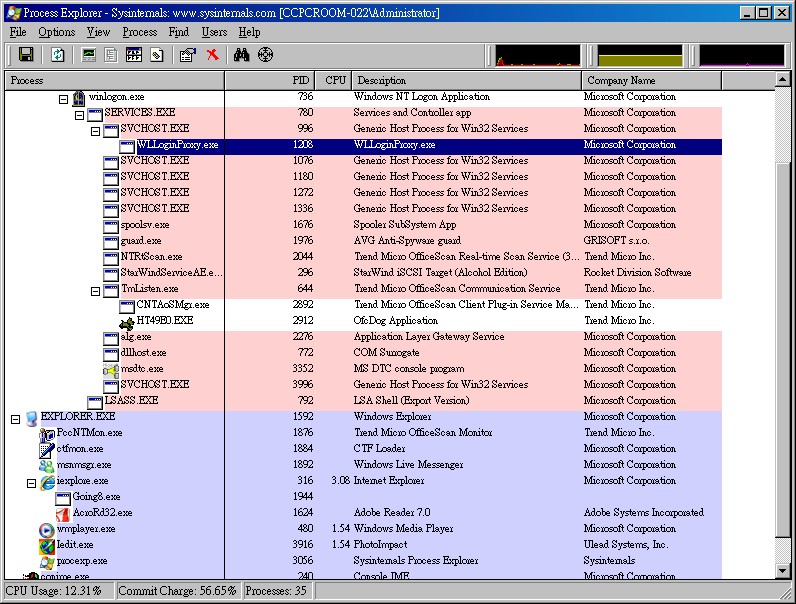Collapse the TmListen.exe tree node
This screenshot has height=604, width=796.
95,291
